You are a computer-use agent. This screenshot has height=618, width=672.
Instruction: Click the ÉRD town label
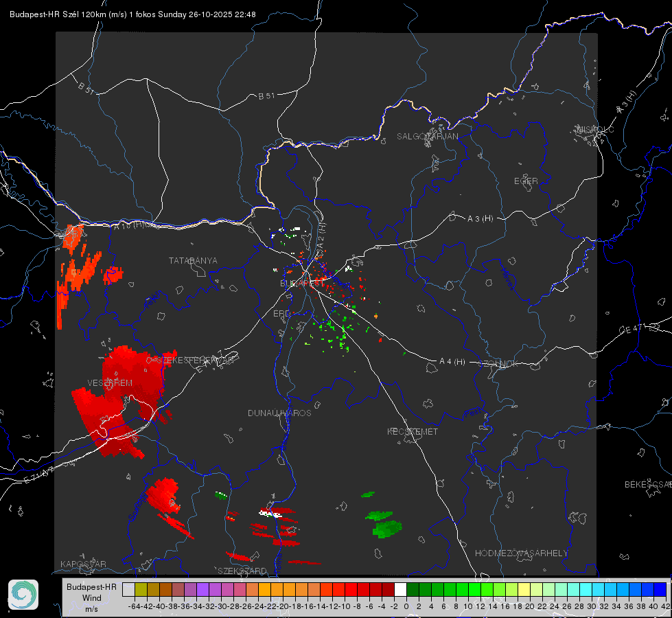[281, 314]
